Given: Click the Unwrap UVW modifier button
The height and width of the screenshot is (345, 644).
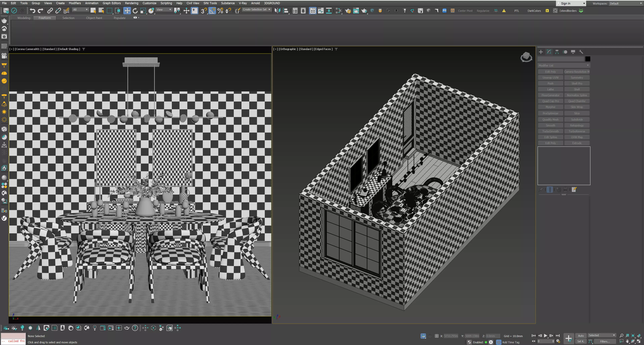Looking at the screenshot, I should pos(550,78).
